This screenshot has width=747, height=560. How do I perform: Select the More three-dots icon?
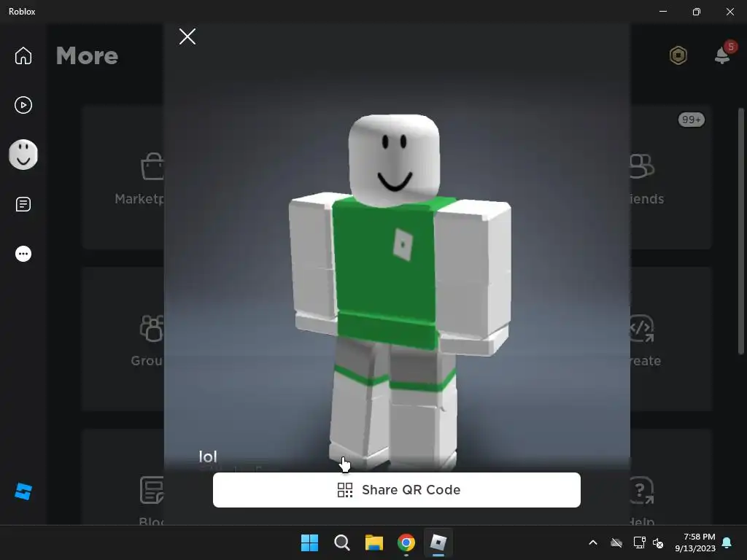click(x=23, y=253)
